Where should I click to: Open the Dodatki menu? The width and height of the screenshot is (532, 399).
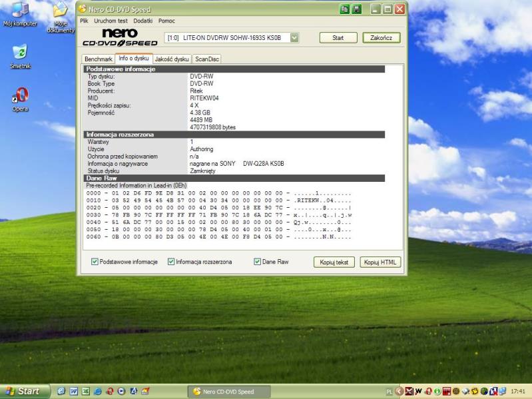tap(143, 21)
